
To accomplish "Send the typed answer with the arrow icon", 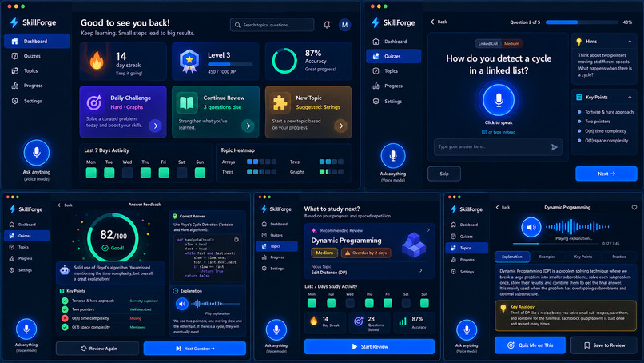I will [x=554, y=147].
